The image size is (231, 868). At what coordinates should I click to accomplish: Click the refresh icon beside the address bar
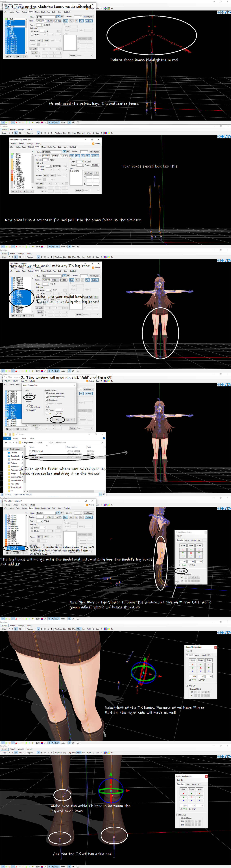(52, 442)
